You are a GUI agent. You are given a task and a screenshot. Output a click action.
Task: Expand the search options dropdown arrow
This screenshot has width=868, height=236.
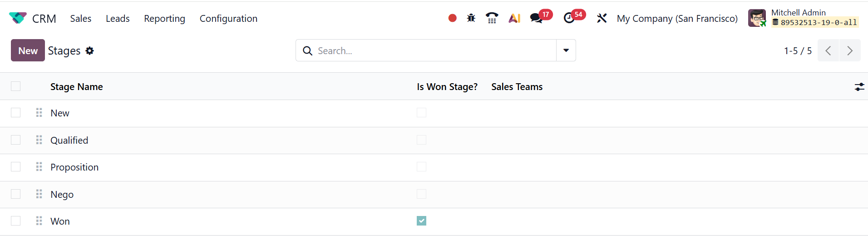tap(566, 50)
